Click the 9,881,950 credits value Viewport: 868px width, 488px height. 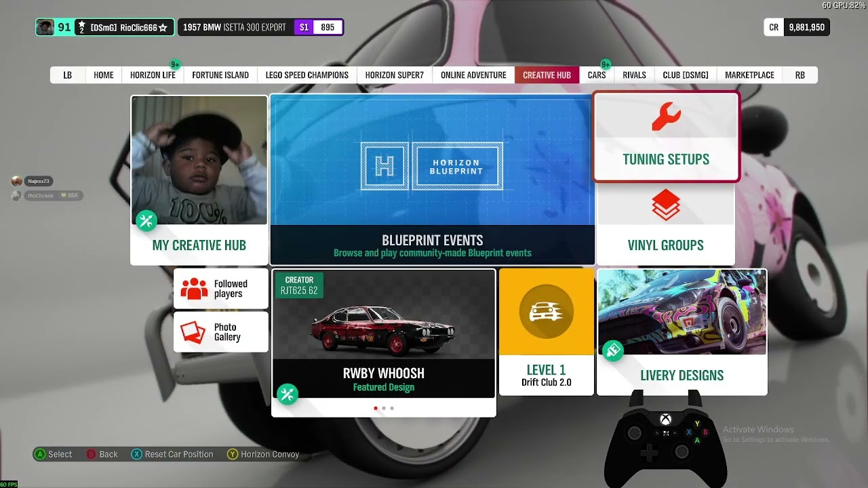click(x=807, y=27)
